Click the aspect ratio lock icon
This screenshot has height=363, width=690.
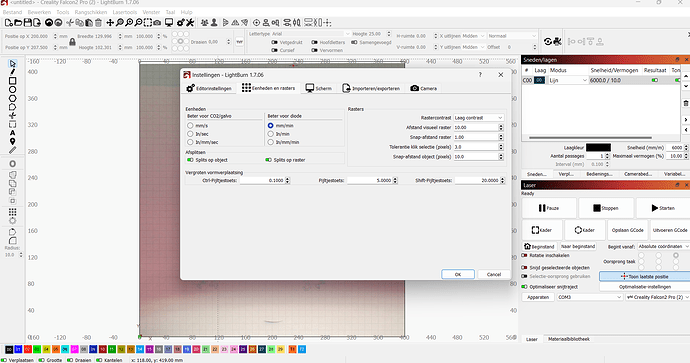(72, 42)
